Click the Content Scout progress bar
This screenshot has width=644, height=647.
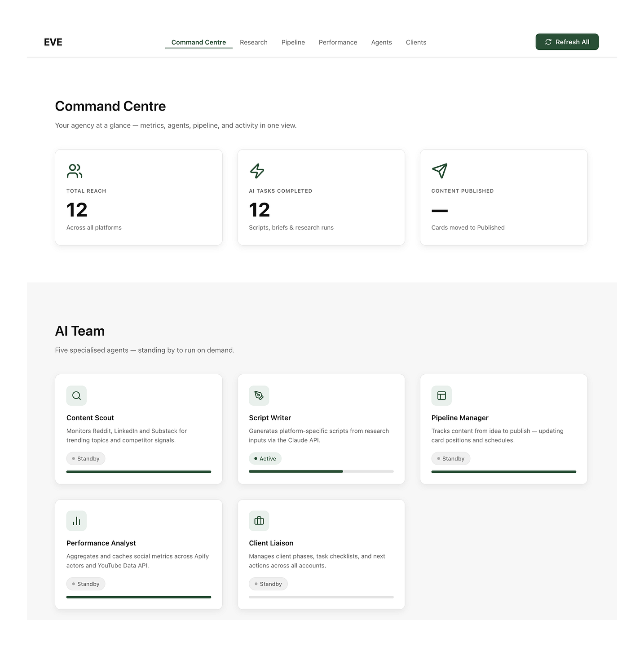point(139,472)
